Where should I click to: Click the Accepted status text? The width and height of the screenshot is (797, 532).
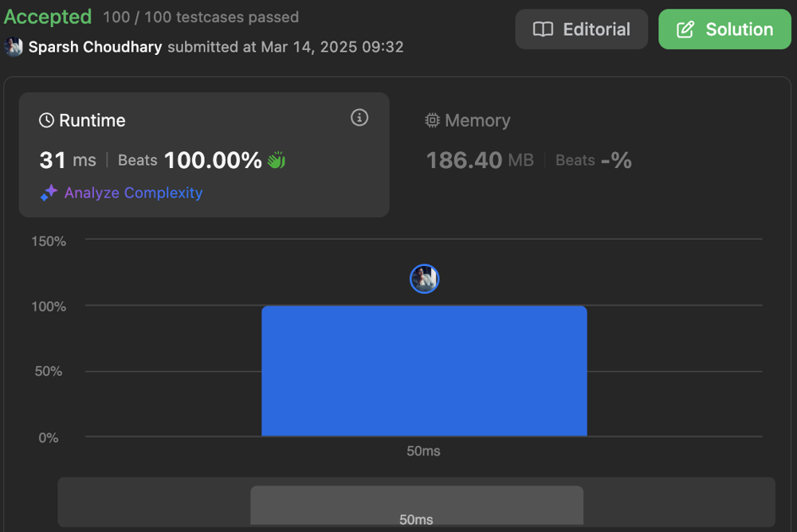coord(48,17)
